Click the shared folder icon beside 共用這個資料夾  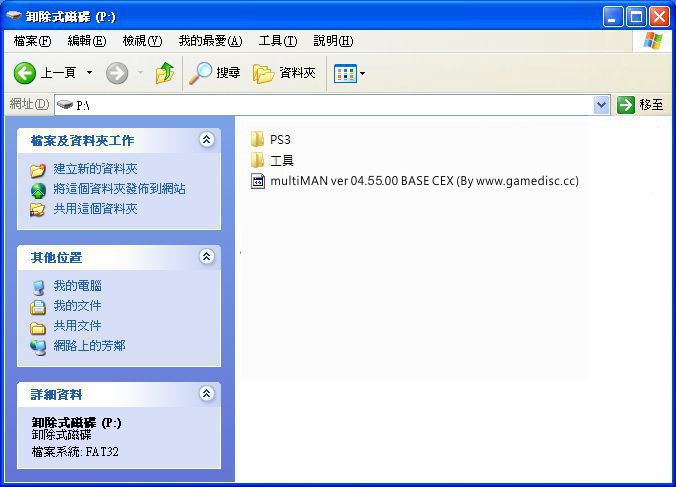[x=38, y=210]
